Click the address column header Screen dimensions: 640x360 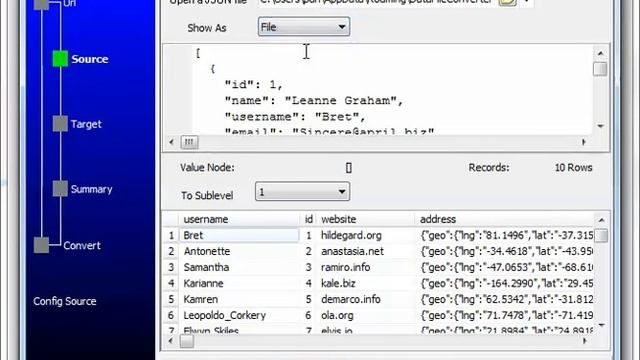coord(504,219)
